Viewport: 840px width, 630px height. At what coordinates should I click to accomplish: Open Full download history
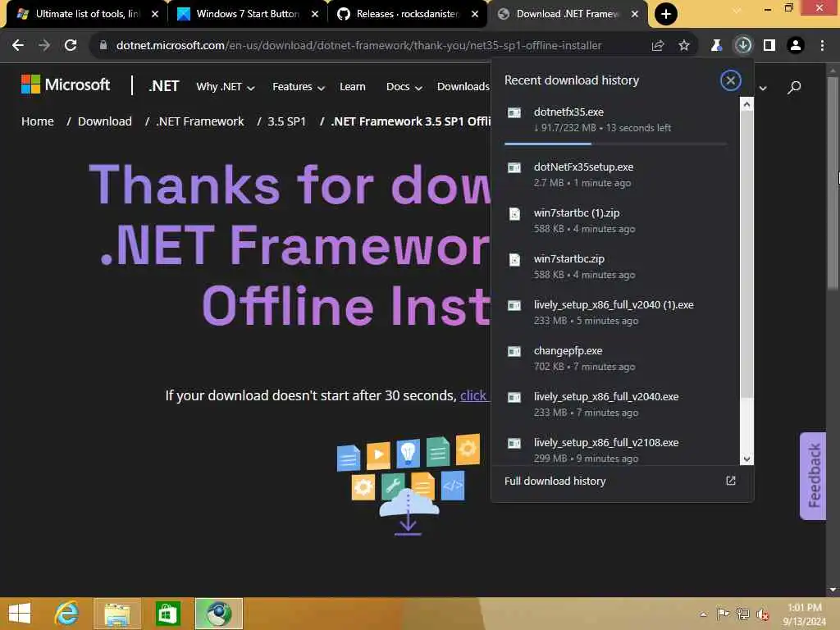pyautogui.click(x=555, y=481)
